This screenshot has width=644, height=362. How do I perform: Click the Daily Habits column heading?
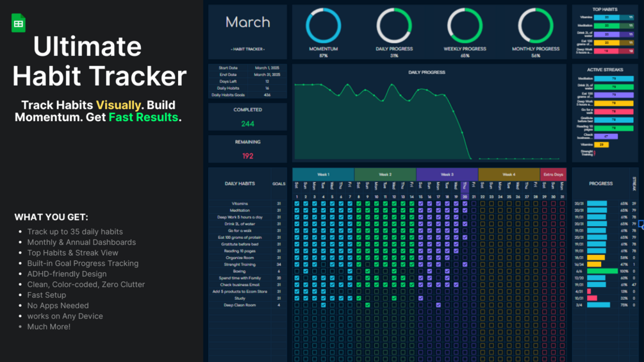point(240,183)
